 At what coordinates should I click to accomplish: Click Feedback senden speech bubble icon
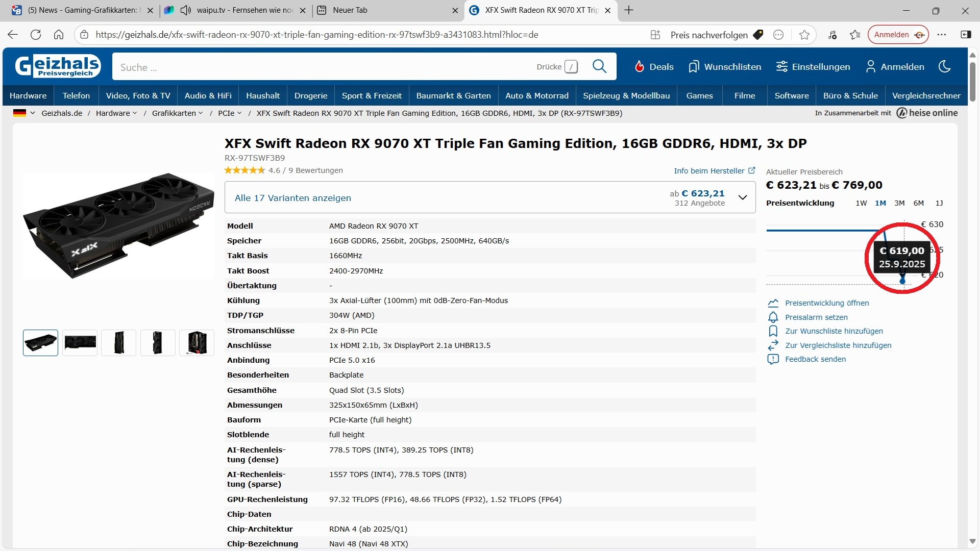(773, 359)
